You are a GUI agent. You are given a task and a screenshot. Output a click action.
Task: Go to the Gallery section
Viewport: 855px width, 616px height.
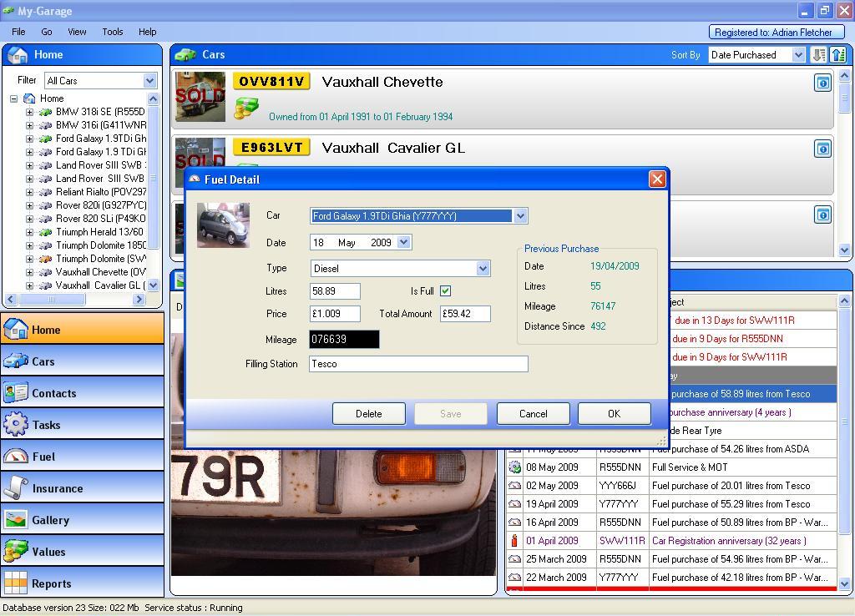[x=82, y=520]
